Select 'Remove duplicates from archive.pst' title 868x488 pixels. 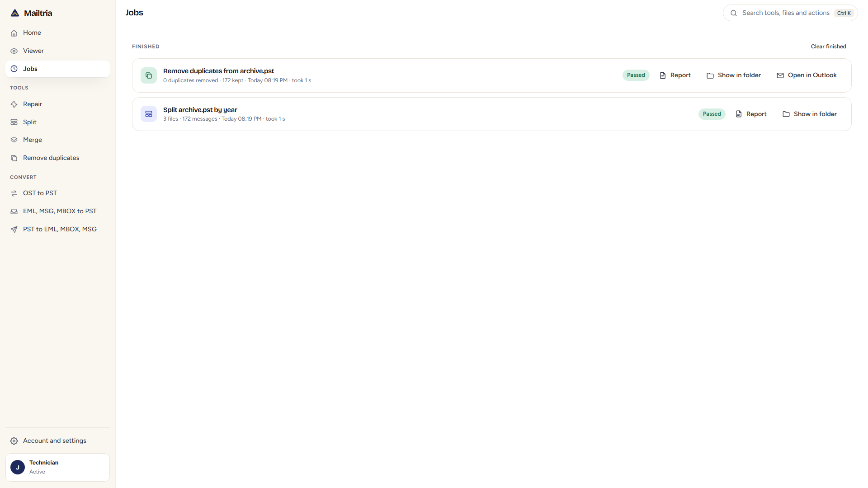click(218, 71)
